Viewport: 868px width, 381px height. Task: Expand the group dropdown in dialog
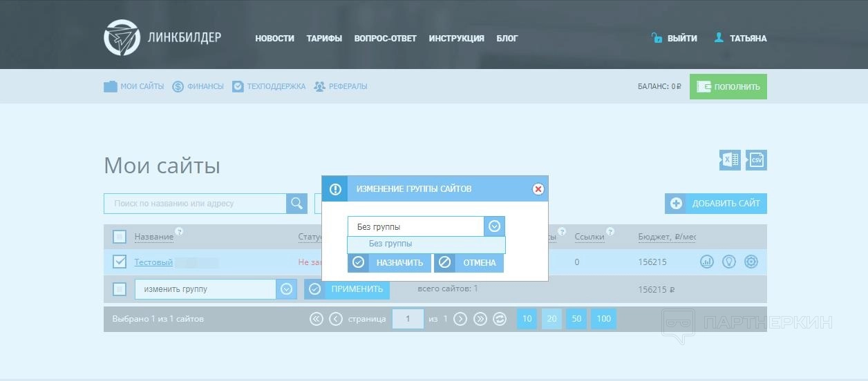click(494, 226)
